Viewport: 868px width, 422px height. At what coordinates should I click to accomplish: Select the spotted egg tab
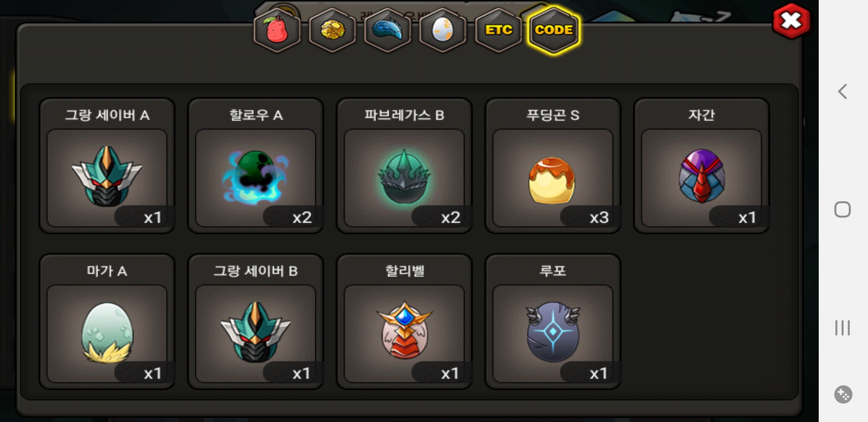443,30
